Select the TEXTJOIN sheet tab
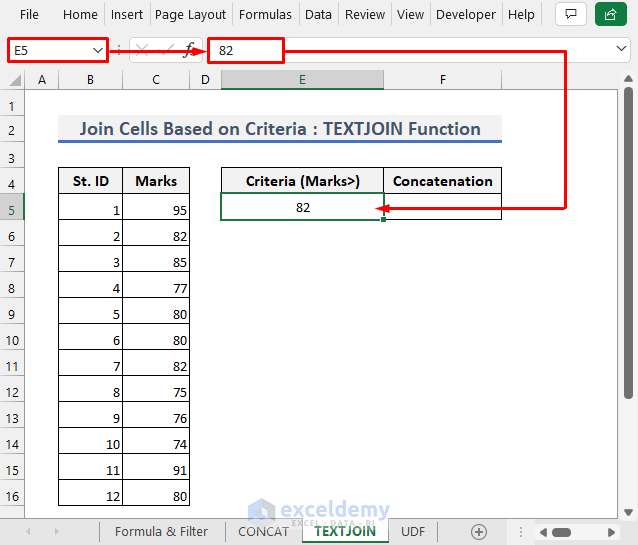 tap(345, 531)
